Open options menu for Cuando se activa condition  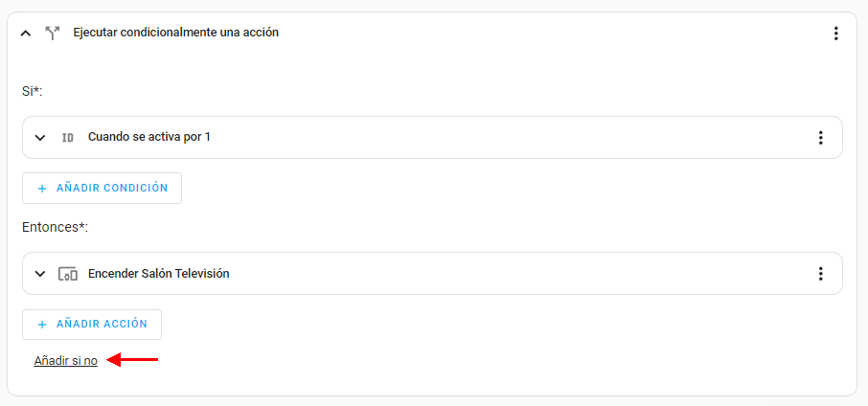[820, 138]
